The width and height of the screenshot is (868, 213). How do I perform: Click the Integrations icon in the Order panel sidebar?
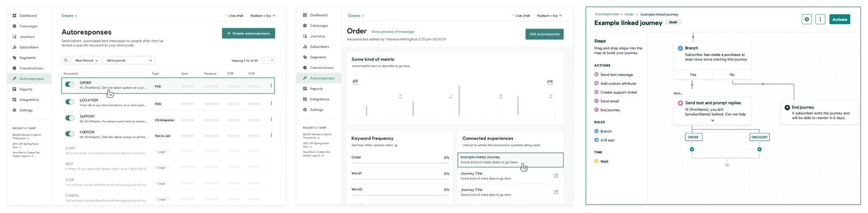click(305, 99)
